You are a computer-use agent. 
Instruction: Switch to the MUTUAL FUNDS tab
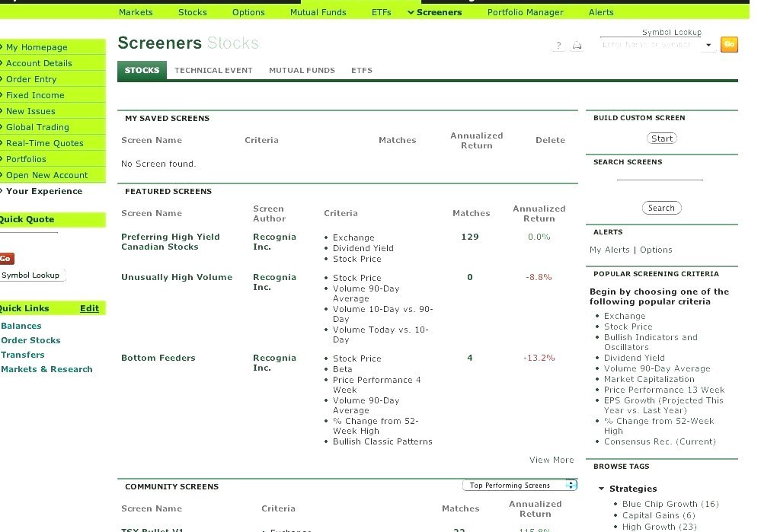click(302, 70)
